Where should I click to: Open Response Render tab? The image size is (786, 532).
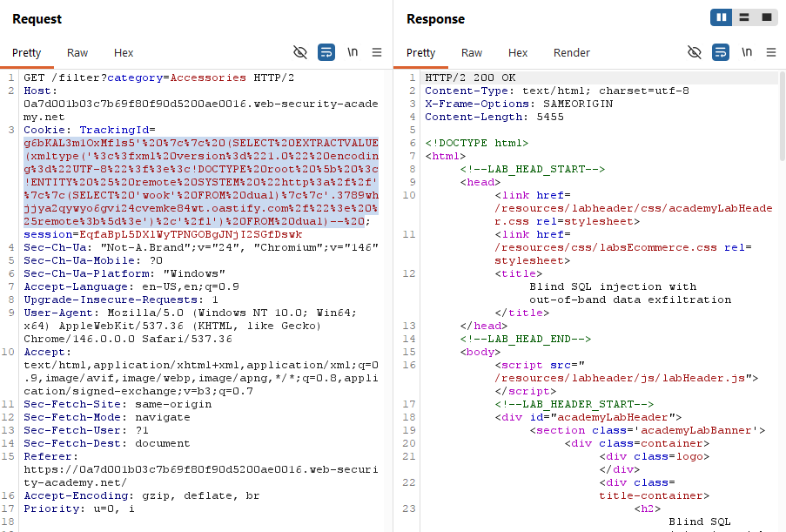[x=572, y=52]
